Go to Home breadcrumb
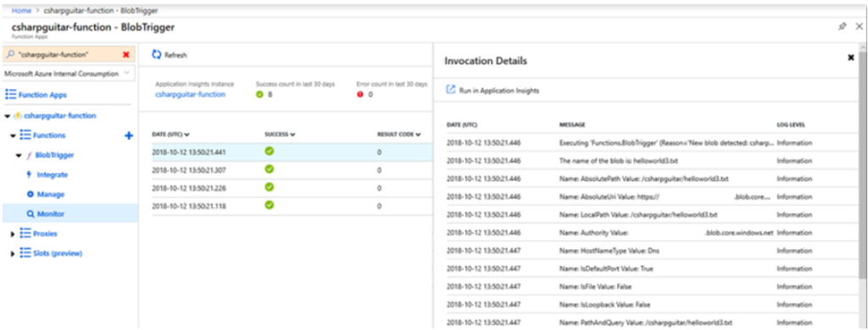868x330 pixels. [21, 10]
